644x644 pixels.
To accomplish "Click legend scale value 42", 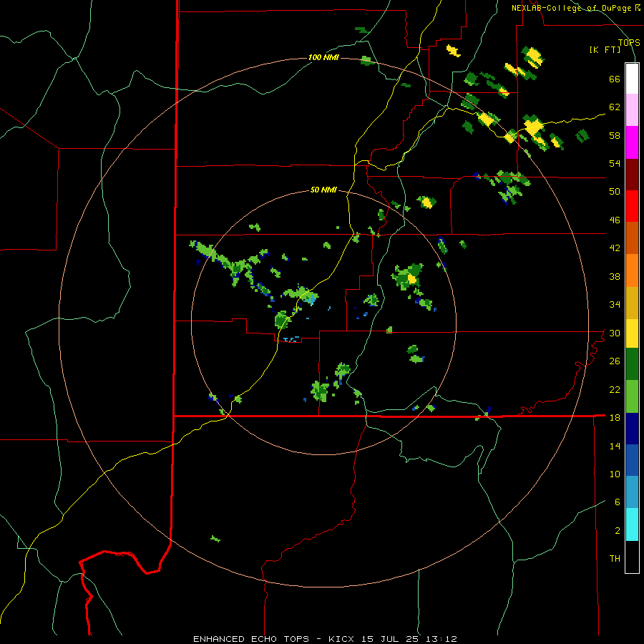I will click(615, 248).
